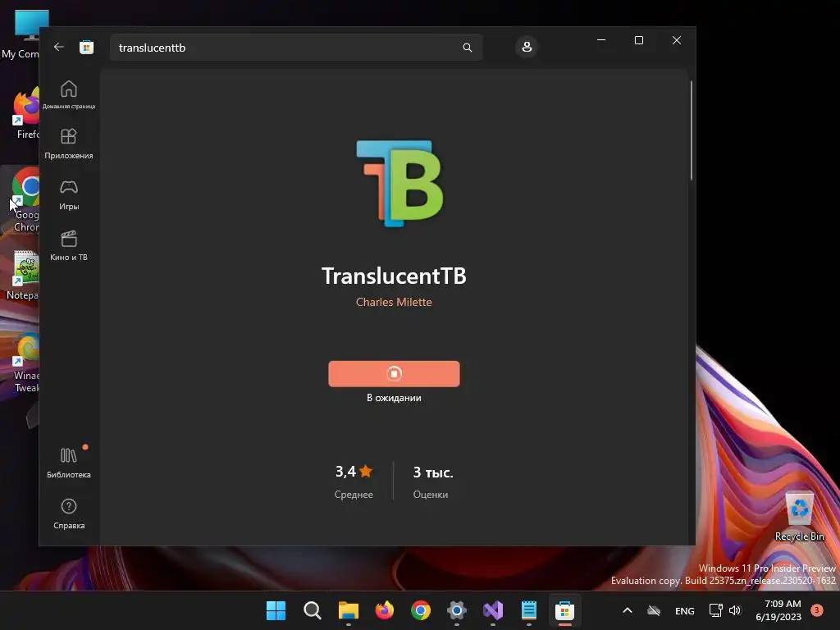Image resolution: width=840 pixels, height=630 pixels.
Task: Select the My Computer desktop icon
Action: coord(21,34)
